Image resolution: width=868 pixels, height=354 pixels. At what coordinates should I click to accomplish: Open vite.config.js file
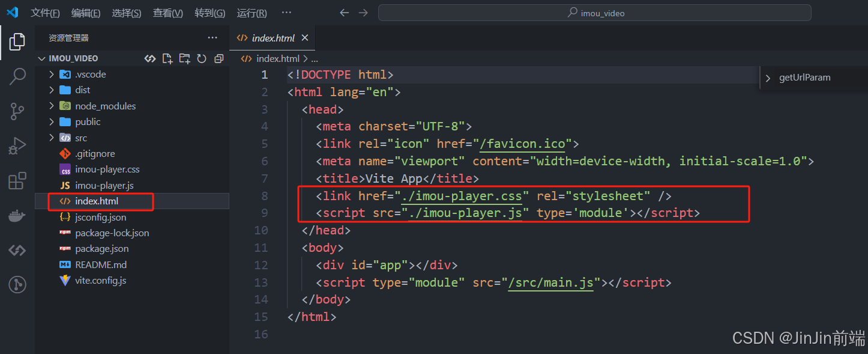(x=100, y=281)
